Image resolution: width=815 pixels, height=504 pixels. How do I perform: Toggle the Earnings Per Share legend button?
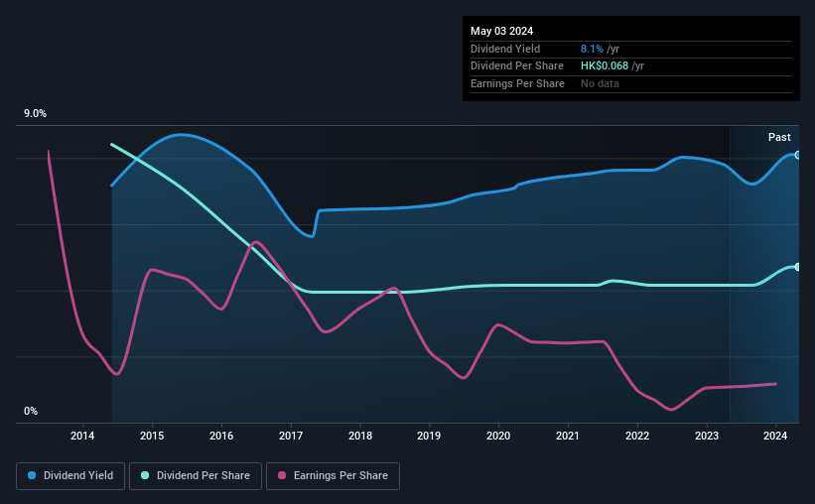[333, 476]
